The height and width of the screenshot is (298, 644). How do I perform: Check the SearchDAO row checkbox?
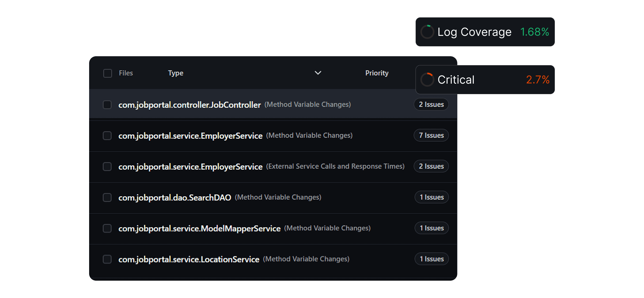pos(107,197)
